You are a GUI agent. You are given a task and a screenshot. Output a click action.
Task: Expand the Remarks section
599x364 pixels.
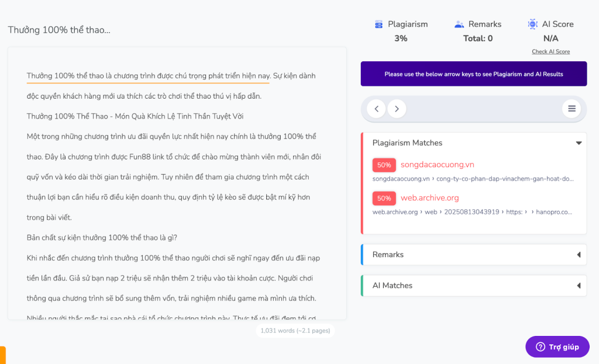coord(579,255)
